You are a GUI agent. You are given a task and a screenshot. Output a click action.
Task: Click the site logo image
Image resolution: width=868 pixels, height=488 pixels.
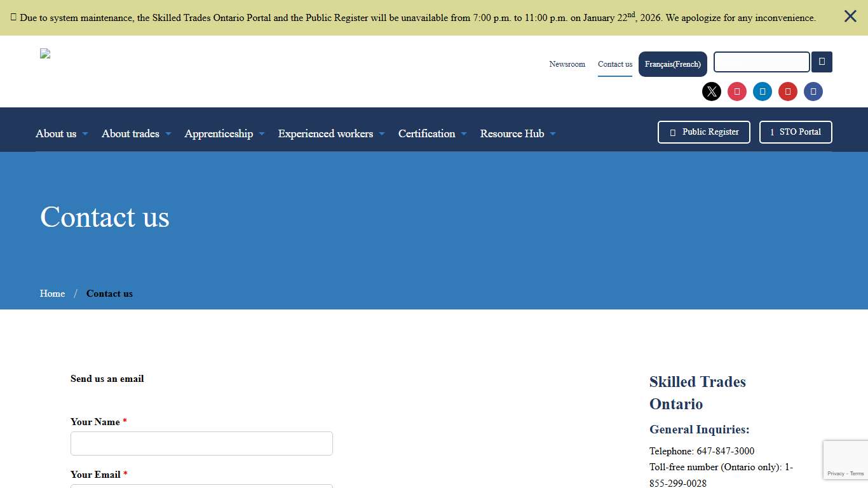[45, 54]
